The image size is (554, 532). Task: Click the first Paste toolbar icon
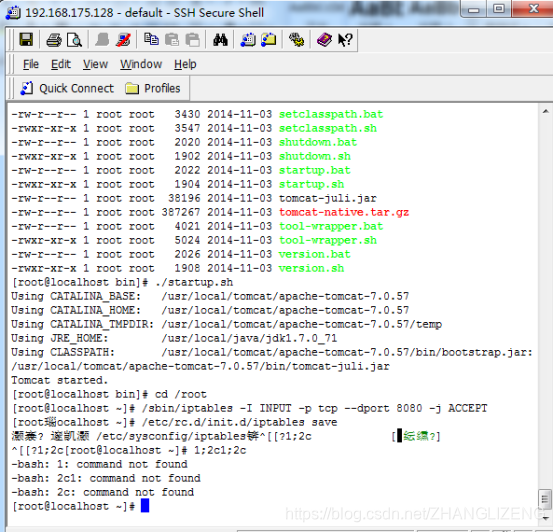coord(172,40)
